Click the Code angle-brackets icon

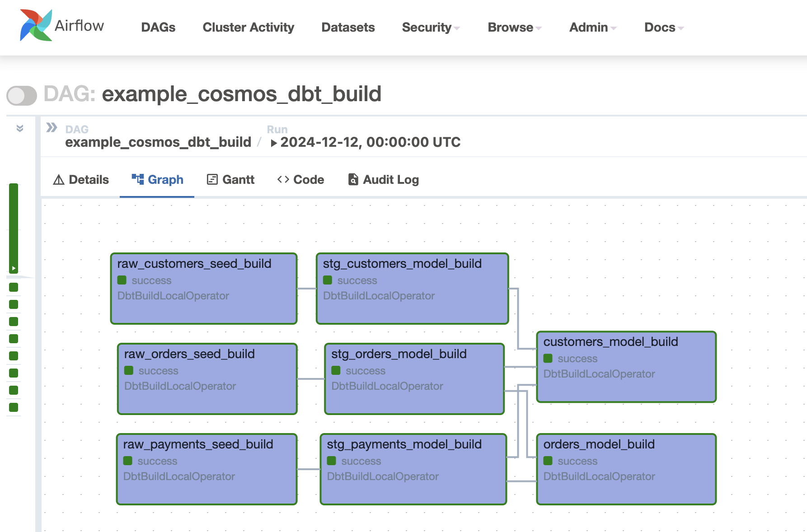(284, 179)
